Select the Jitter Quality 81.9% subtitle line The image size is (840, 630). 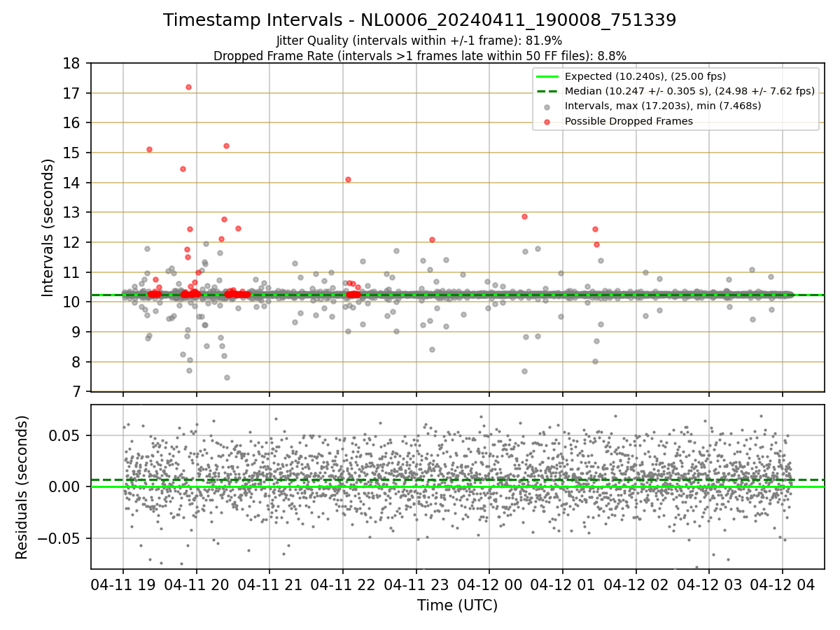coord(420,41)
